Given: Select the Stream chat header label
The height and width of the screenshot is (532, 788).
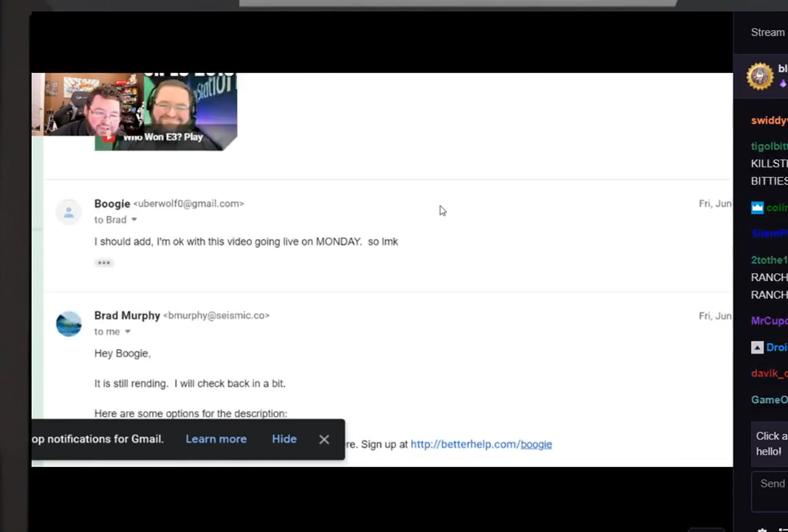Looking at the screenshot, I should [768, 32].
